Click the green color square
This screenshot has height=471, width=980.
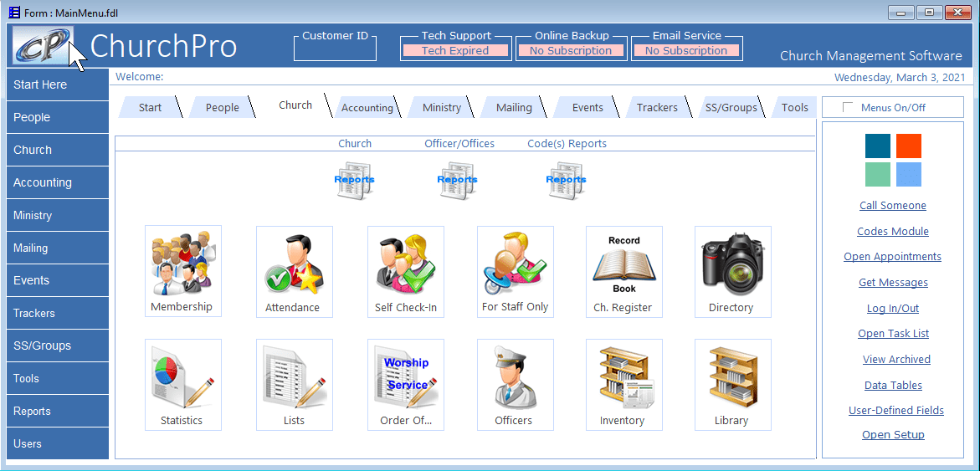pos(878,174)
